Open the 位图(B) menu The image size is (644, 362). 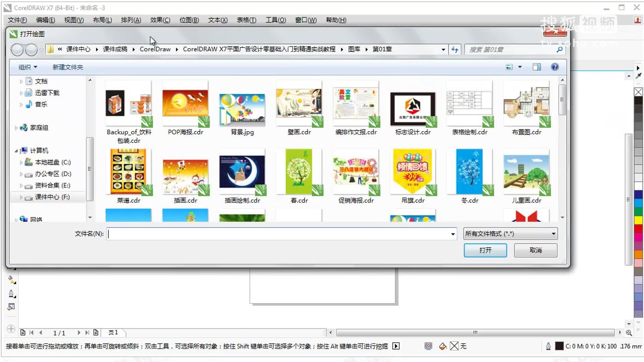pos(189,20)
